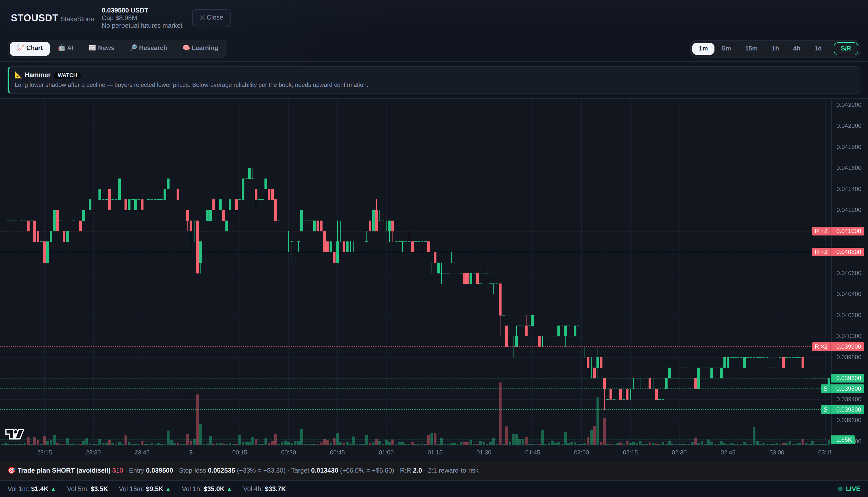Select the 15m timeframe
868x497 pixels.
(x=751, y=49)
